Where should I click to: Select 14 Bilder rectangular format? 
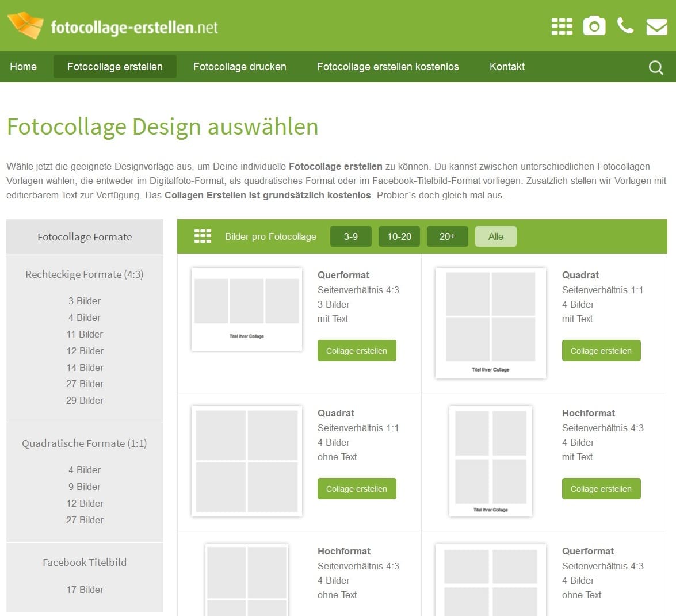[x=85, y=368]
